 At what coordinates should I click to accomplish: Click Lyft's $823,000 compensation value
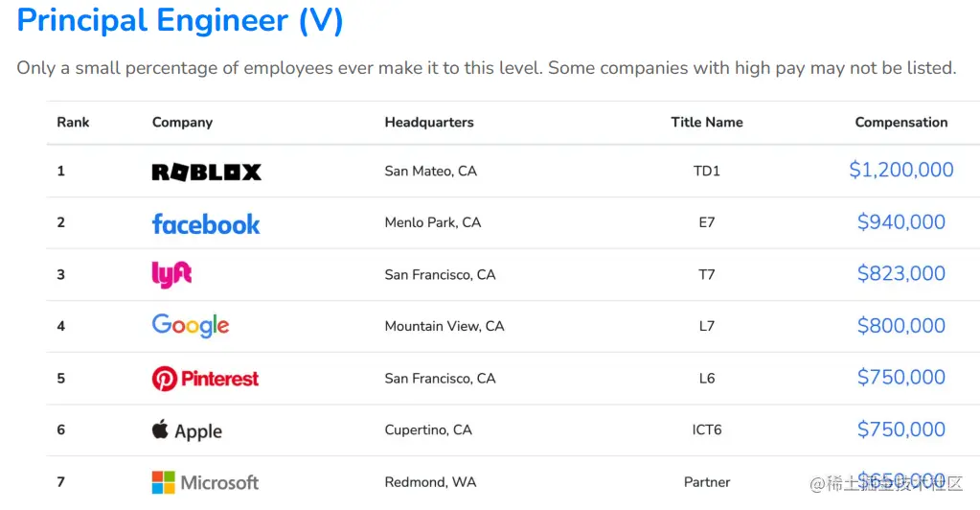(x=900, y=273)
